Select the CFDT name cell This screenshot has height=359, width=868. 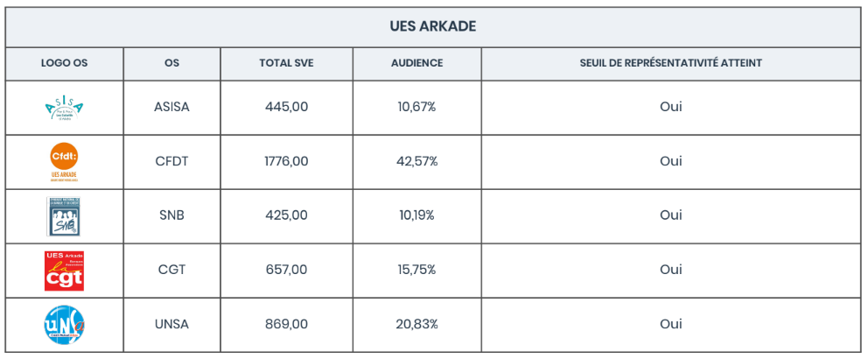pyautogui.click(x=171, y=161)
